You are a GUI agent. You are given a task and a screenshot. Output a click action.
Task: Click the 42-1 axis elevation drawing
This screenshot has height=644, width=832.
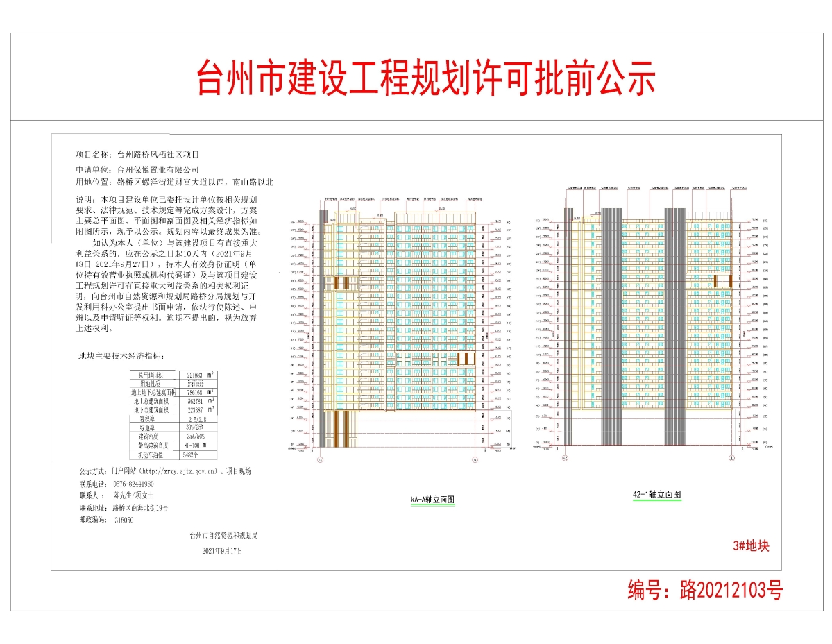[x=654, y=322]
